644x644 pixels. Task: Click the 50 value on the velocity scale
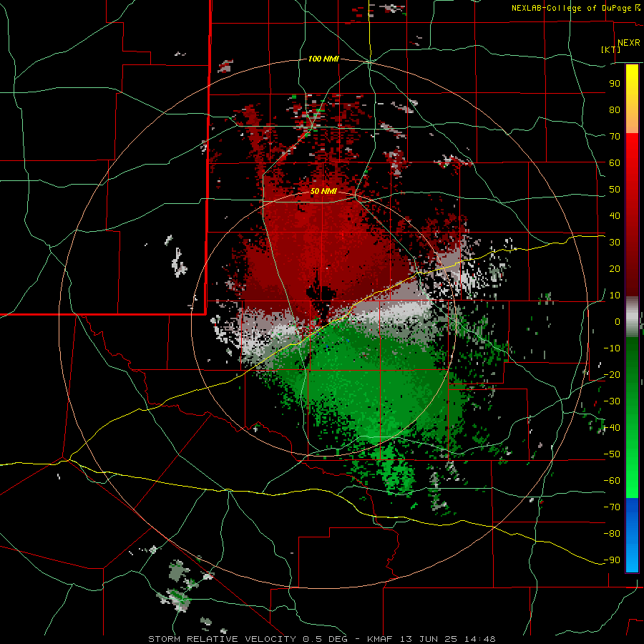[615, 190]
